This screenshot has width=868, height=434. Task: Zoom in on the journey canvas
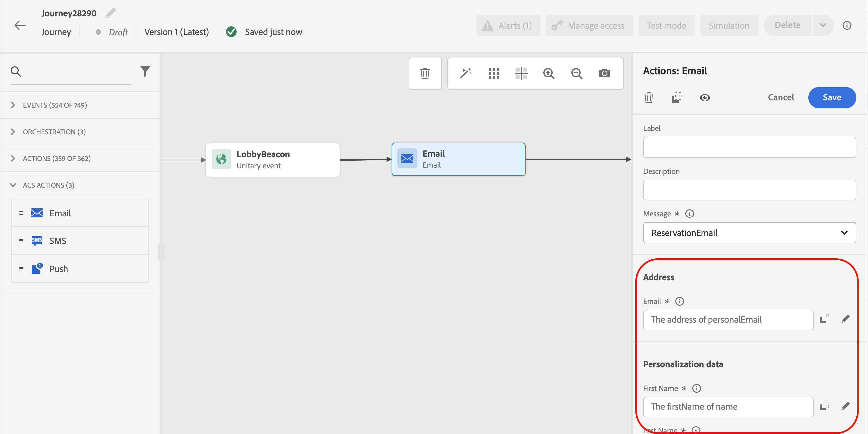[x=549, y=73]
